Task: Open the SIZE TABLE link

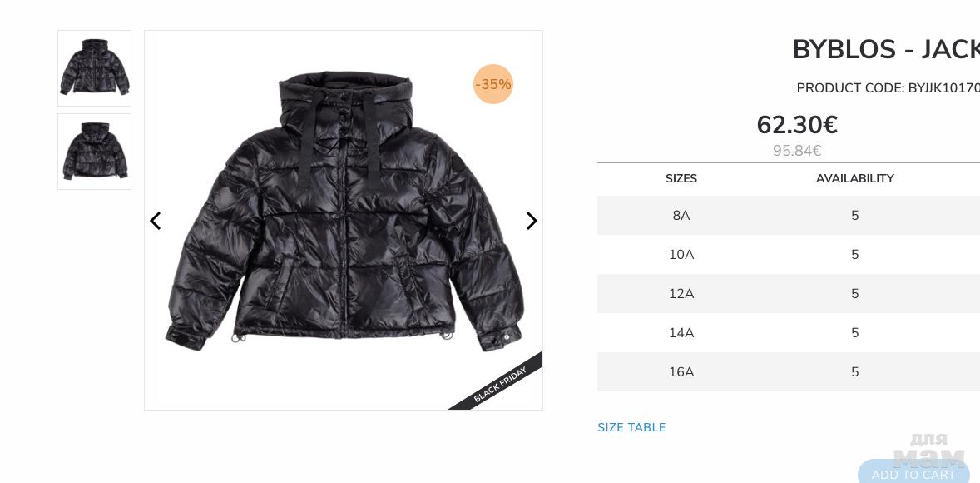Action: click(631, 427)
